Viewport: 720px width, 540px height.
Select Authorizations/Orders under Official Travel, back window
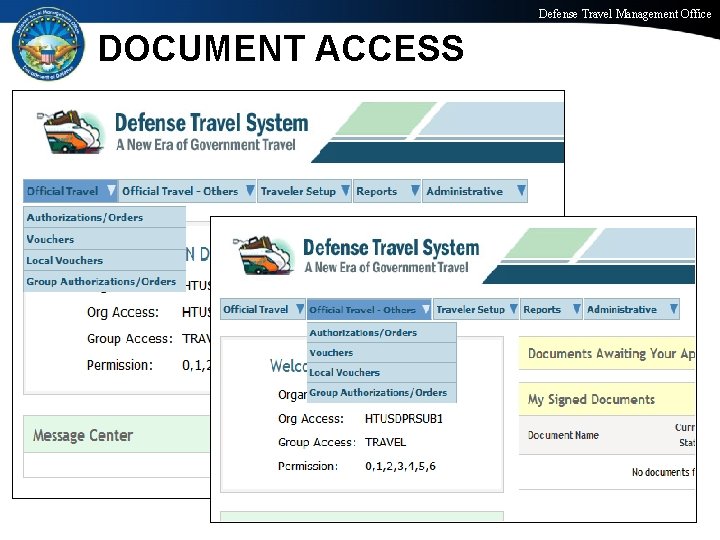pos(105,217)
